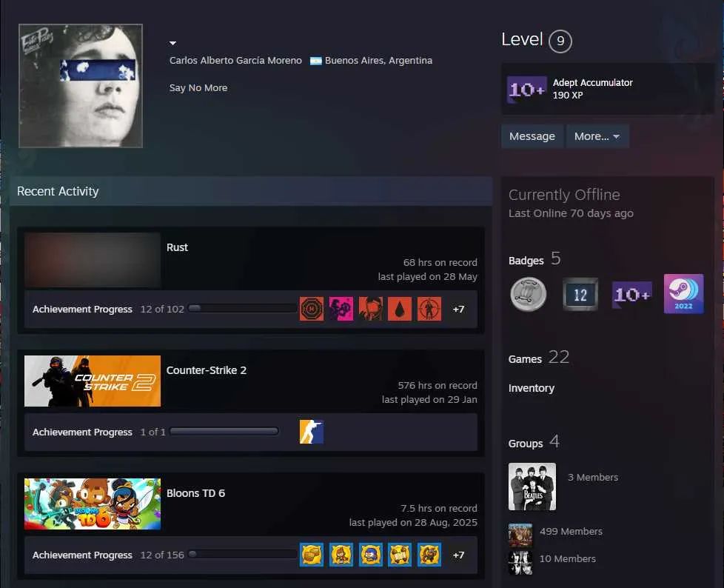The height and width of the screenshot is (588, 724).
Task: Click the fifth Bloons TD 6 achievement icon
Action: [429, 555]
